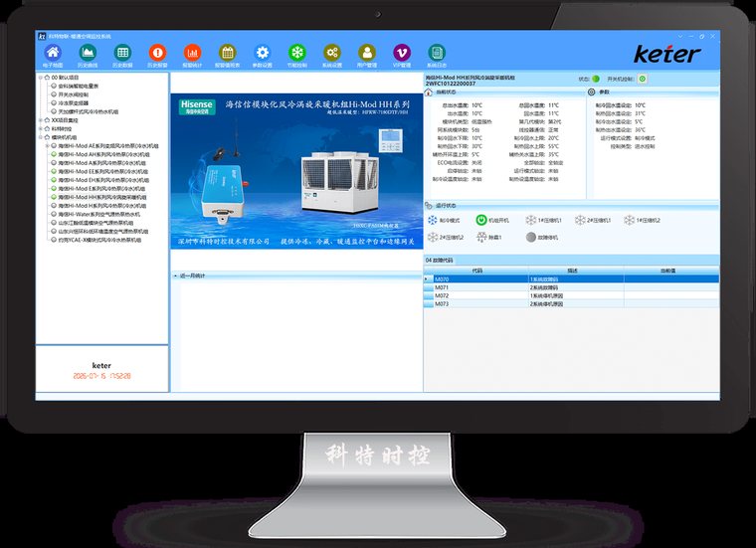The height and width of the screenshot is (548, 756).
Task: Select the Hi-Water series tree item
Action: coord(95,214)
